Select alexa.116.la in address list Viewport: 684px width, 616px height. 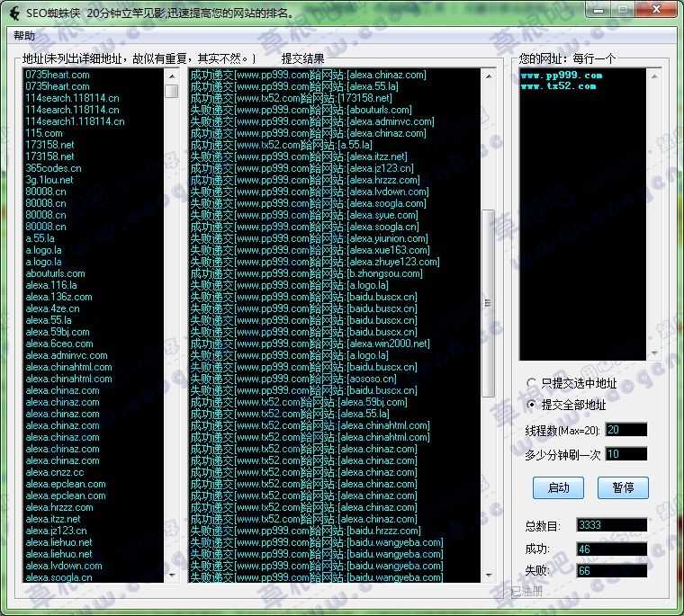[x=51, y=285]
